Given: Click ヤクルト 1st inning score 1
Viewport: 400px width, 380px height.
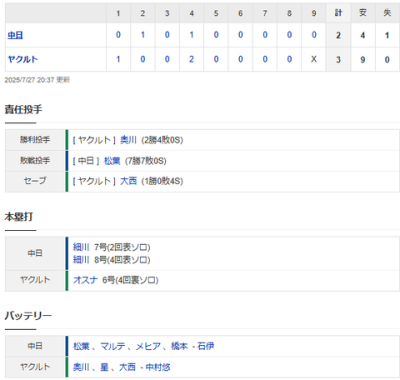Looking at the screenshot, I should click(x=118, y=59).
